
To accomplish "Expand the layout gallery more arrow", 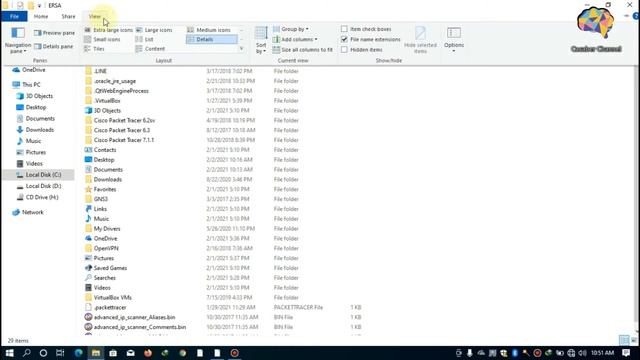I will click(x=241, y=49).
